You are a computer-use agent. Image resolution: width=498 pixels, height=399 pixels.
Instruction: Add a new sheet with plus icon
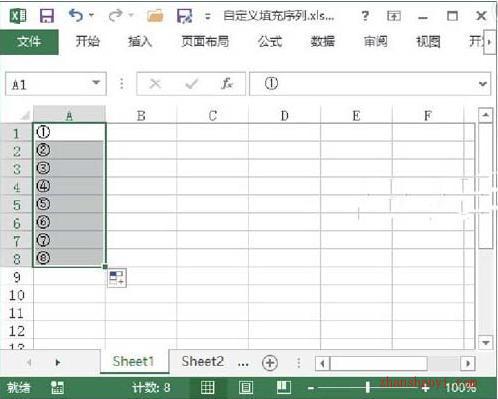click(x=270, y=363)
